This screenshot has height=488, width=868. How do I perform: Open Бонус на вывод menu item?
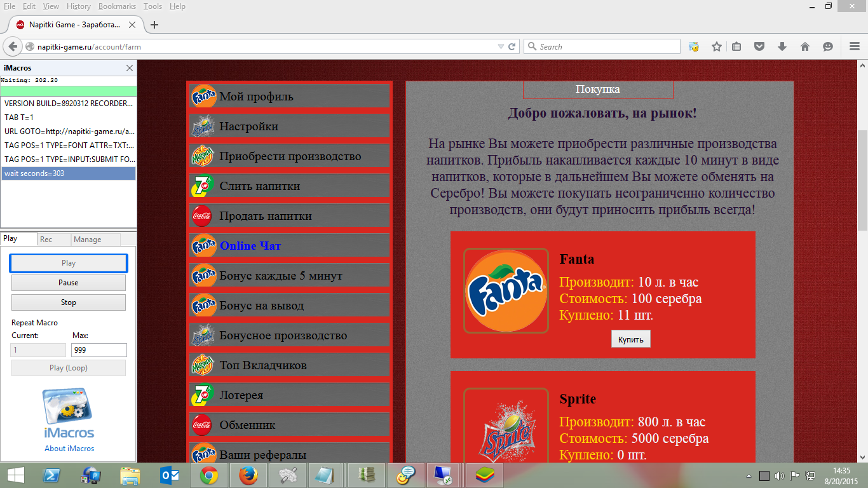point(290,306)
